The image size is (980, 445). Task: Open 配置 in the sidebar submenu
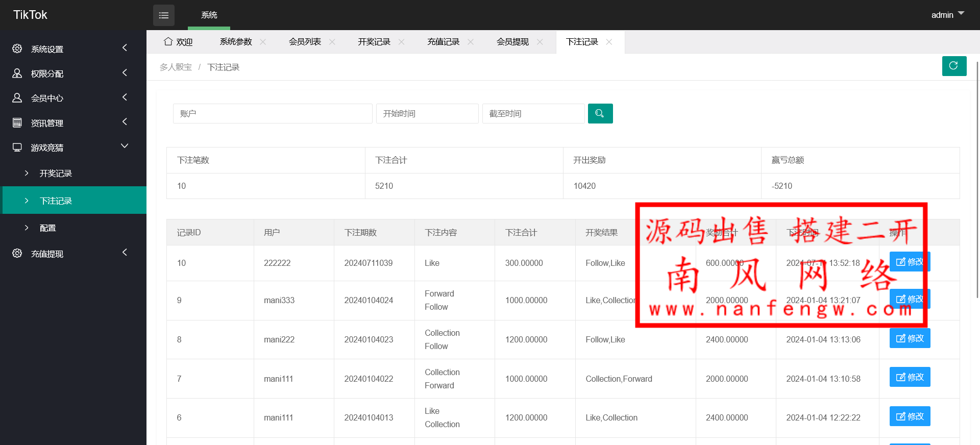[48, 228]
